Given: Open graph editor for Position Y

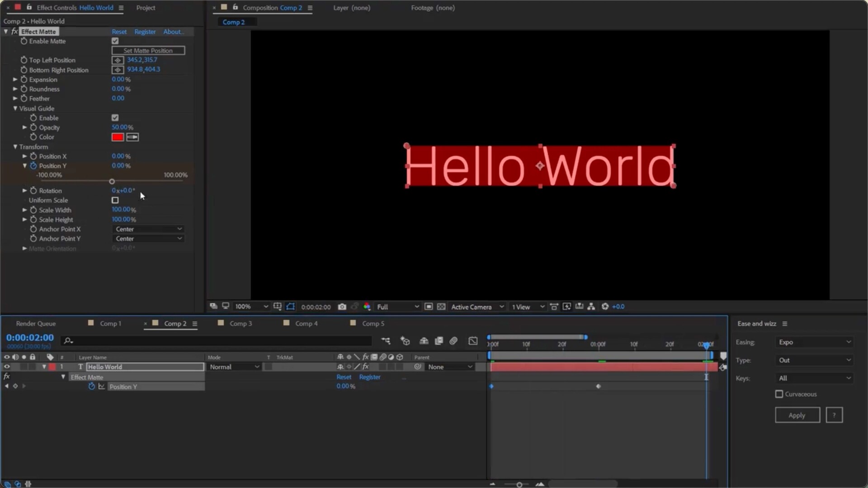Looking at the screenshot, I should [101, 387].
